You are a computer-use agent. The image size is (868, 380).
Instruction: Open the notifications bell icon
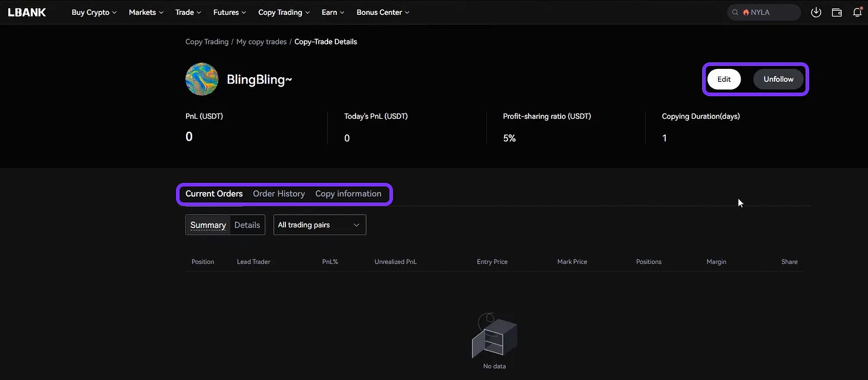(857, 12)
